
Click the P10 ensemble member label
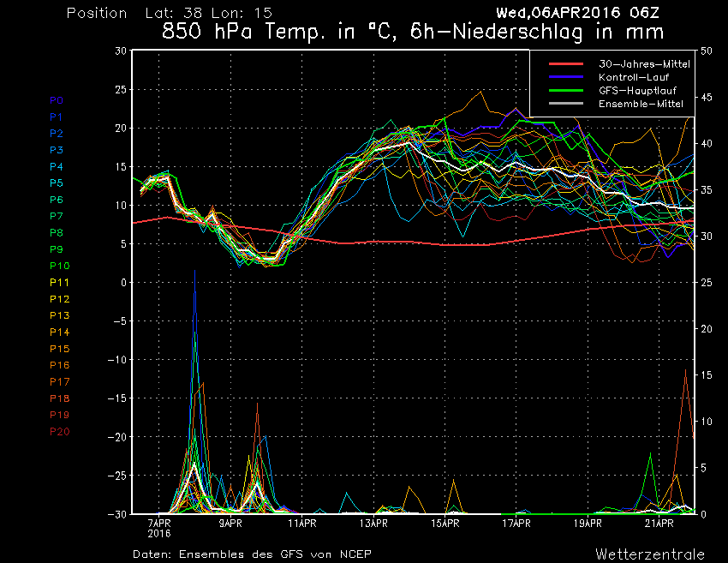point(60,266)
